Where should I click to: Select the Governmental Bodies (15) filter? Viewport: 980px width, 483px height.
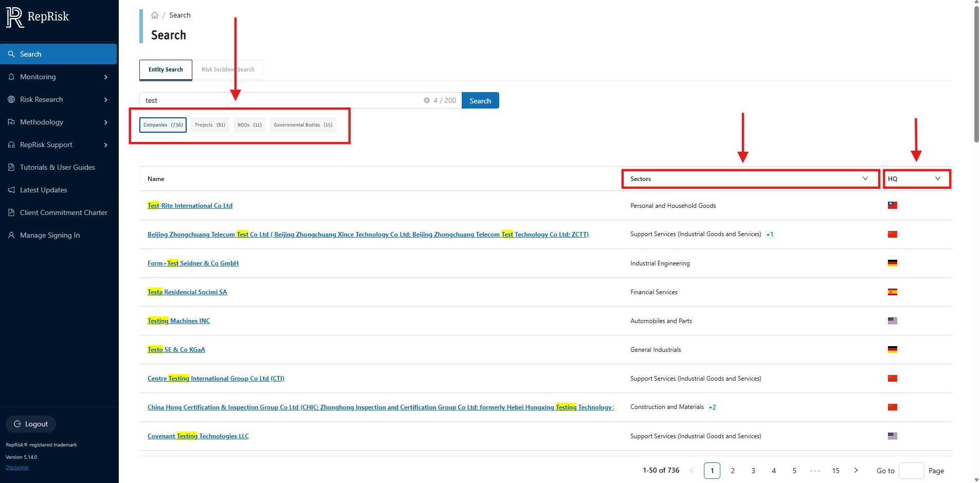[x=303, y=125]
